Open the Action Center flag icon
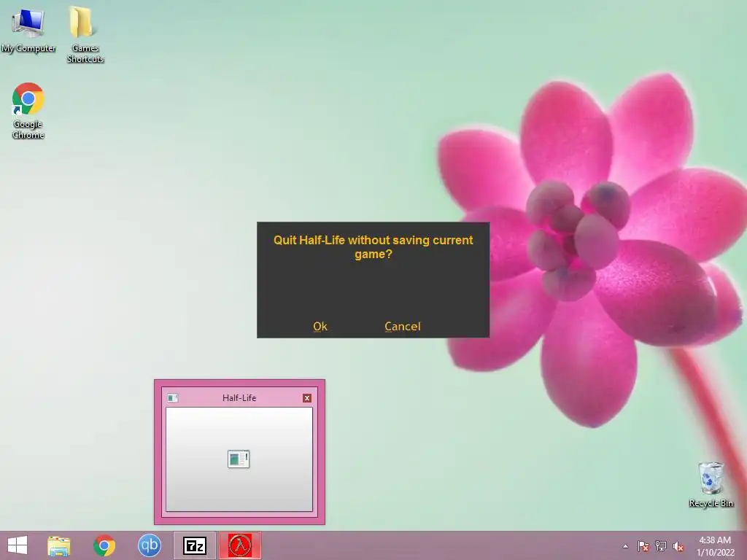Image resolution: width=747 pixels, height=560 pixels. (x=643, y=546)
